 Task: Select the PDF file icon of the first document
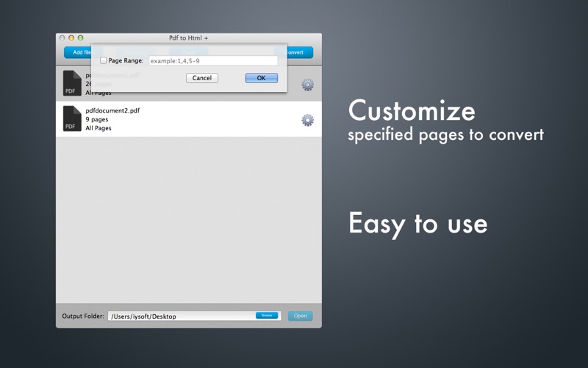(x=72, y=83)
